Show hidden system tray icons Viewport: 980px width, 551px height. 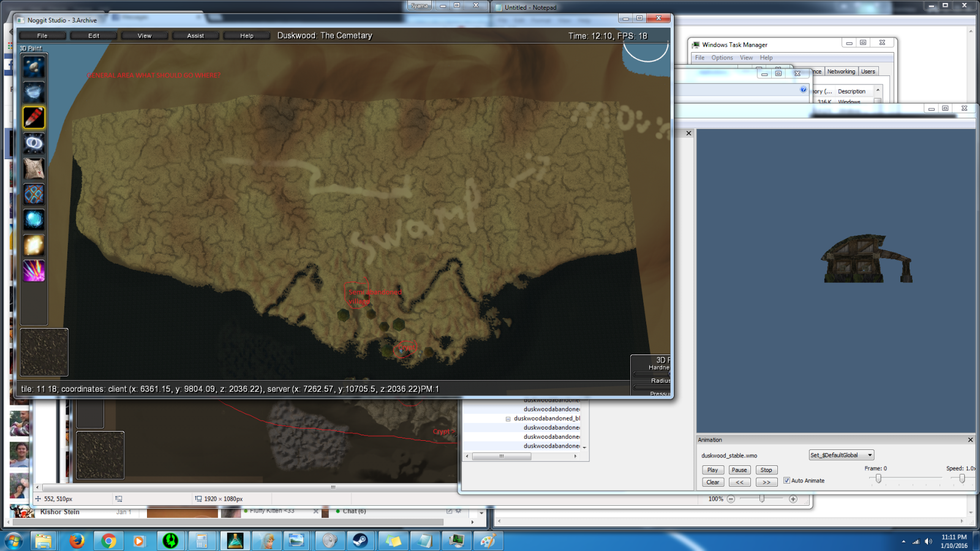coord(903,541)
